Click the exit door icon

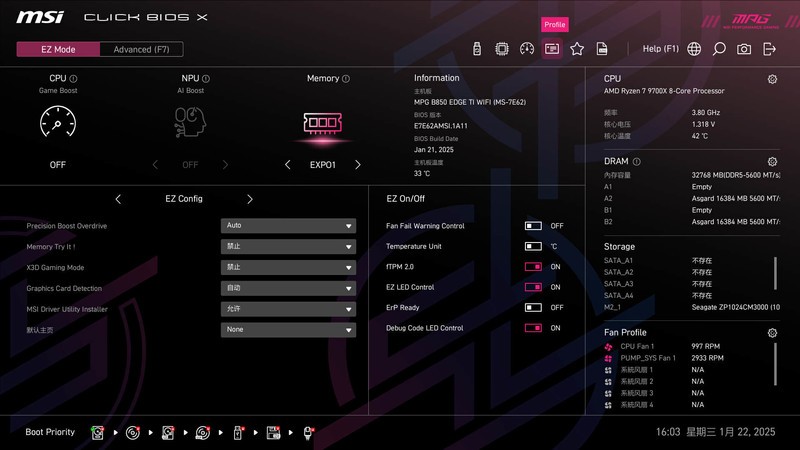[x=769, y=49]
